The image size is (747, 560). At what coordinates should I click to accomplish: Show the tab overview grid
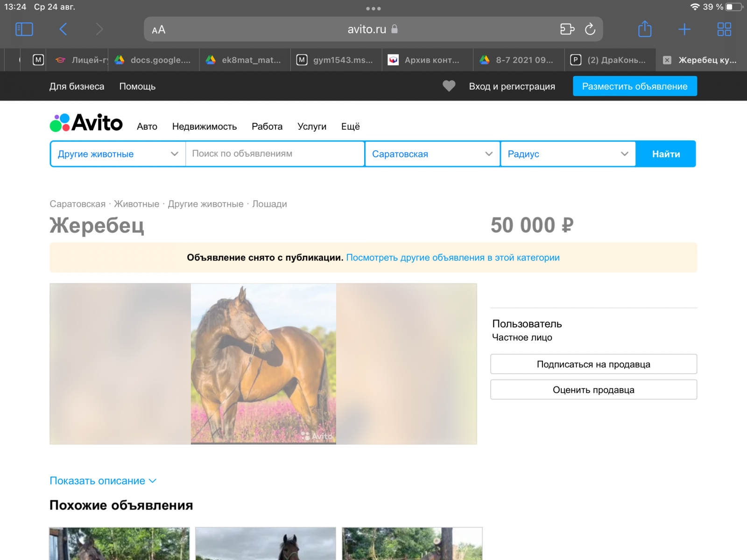coord(724,29)
